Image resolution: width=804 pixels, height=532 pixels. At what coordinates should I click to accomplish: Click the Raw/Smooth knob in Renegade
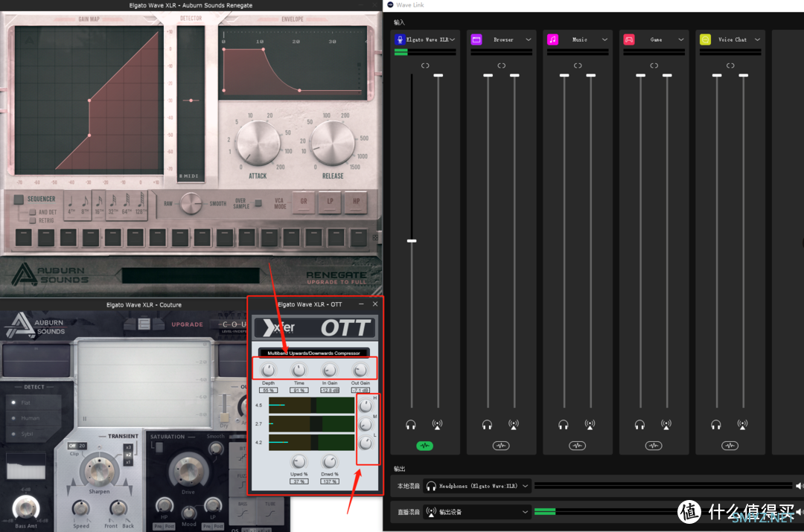(191, 203)
